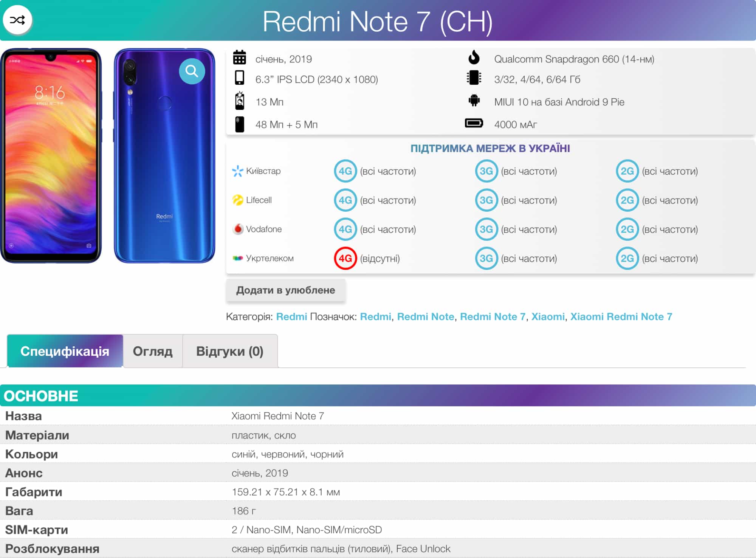Click the rear camera spec icon
This screenshot has height=558, width=756.
click(x=239, y=124)
